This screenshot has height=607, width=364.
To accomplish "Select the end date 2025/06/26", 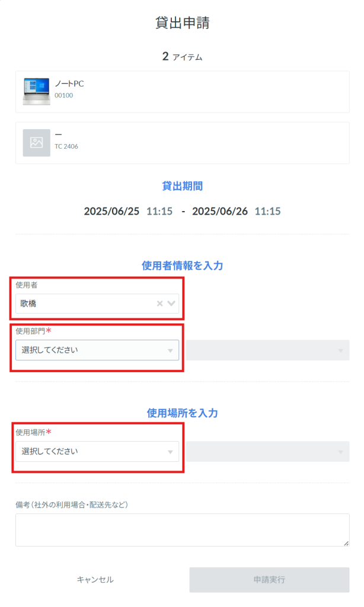I will point(220,212).
